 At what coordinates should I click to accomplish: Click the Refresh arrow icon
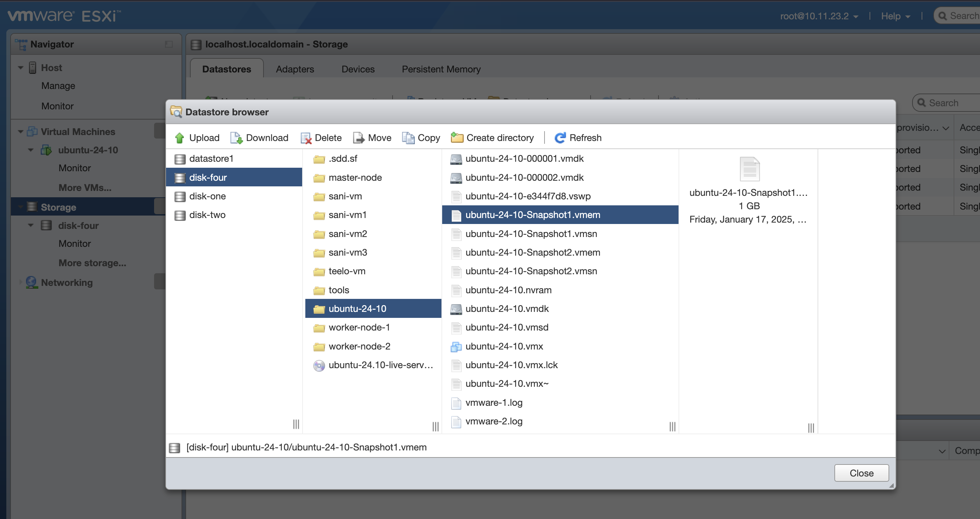560,137
